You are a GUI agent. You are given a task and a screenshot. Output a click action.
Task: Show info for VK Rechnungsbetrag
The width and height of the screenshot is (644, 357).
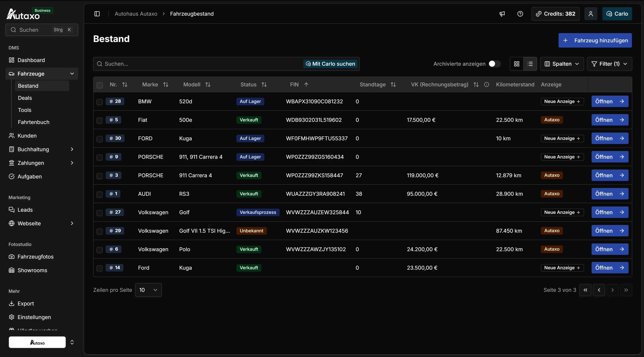[x=486, y=85]
